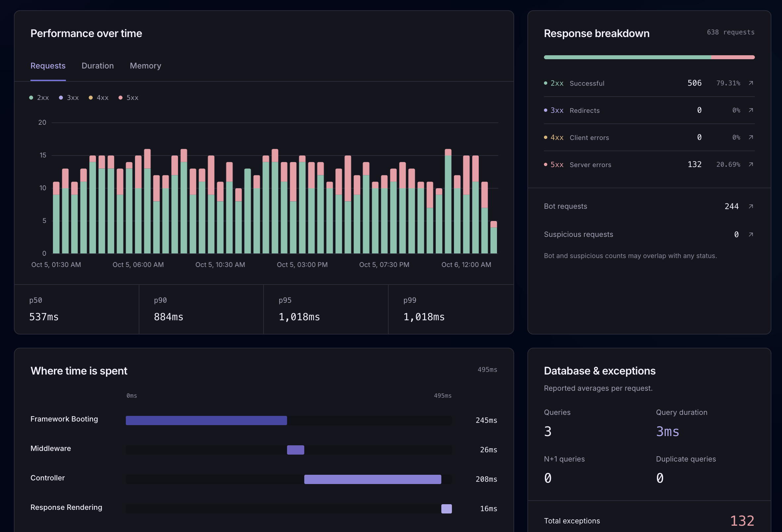Toggle the 2xx legend series
The height and width of the screenshot is (532, 782).
click(x=39, y=98)
